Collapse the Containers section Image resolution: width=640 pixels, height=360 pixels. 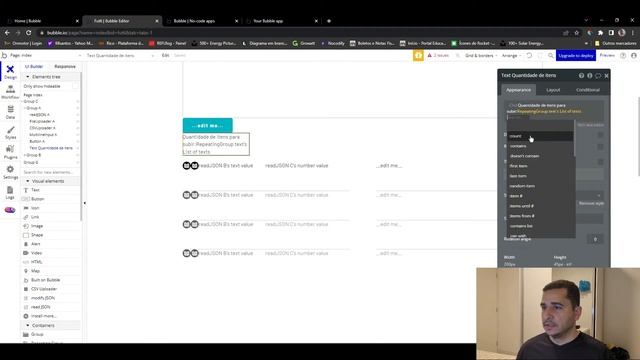[x=28, y=325]
